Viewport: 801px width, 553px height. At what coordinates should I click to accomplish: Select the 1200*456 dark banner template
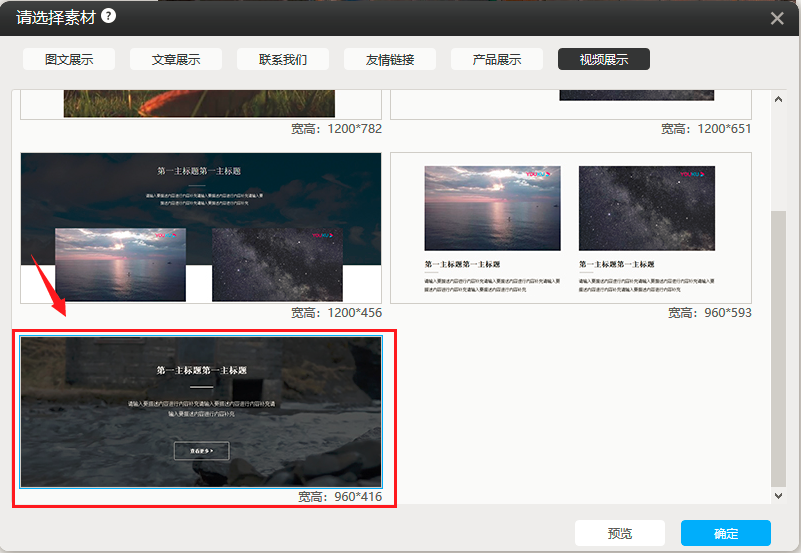click(x=201, y=227)
